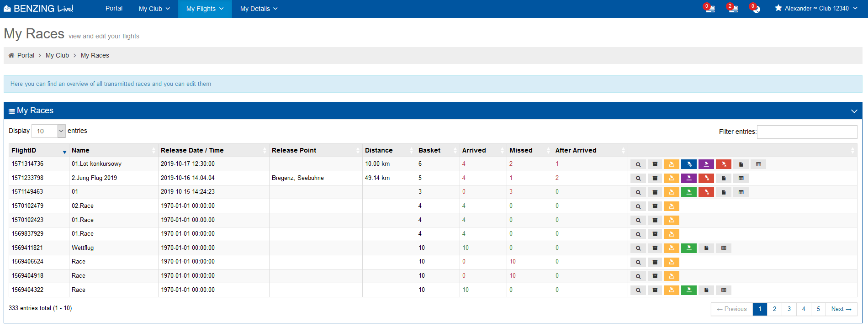Open the document icon for flight 1569404322

click(x=706, y=290)
